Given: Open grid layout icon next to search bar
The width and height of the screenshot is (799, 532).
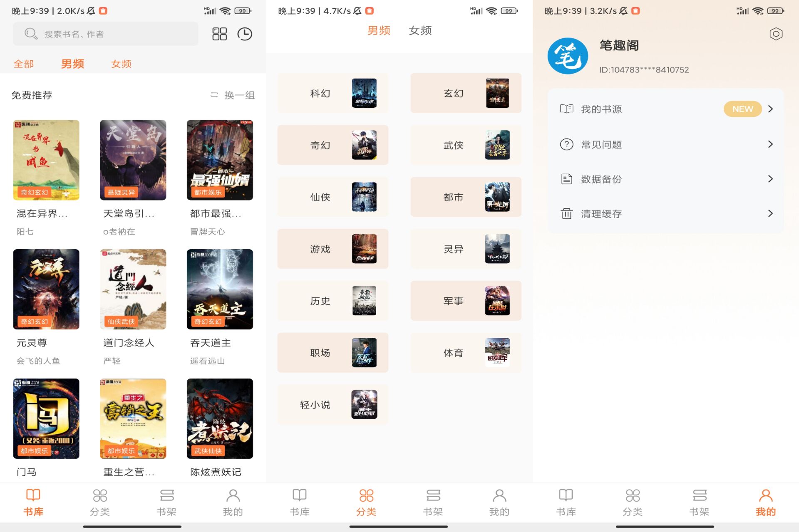Looking at the screenshot, I should click(x=220, y=34).
